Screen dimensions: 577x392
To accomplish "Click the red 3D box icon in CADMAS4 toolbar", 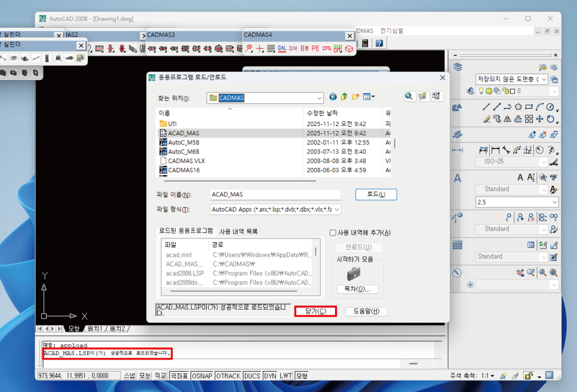I will [349, 48].
